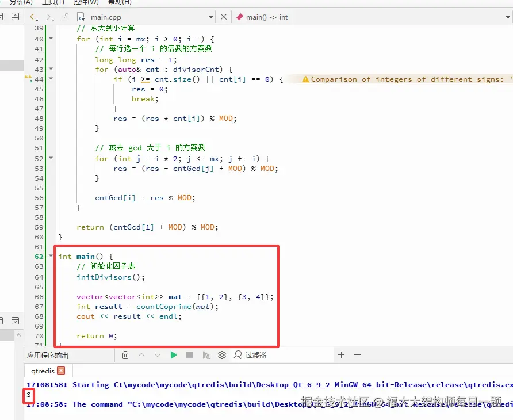Collapse the if block at line 44
This screenshot has height=420, width=513.
tap(51, 79)
